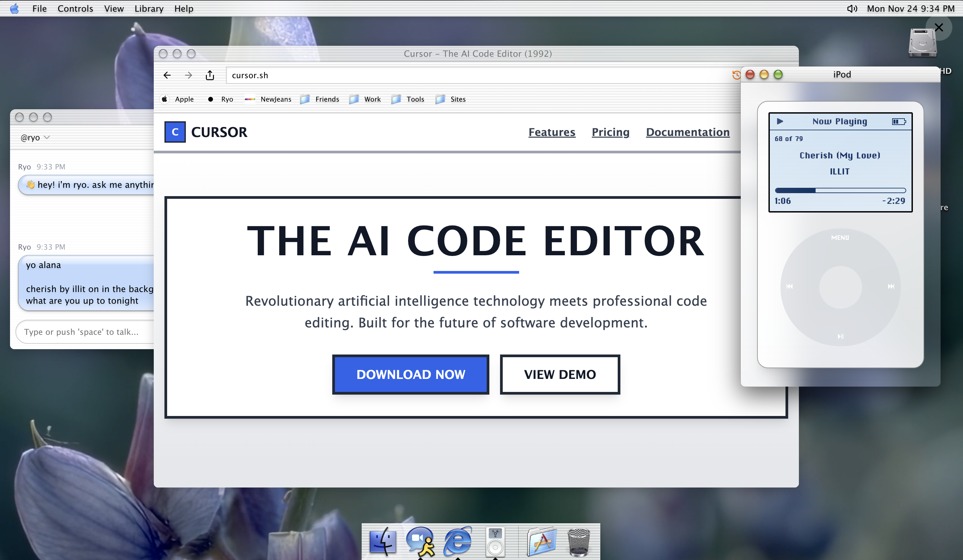This screenshot has height=560, width=963.
Task: Click the "yo alana" chat message bubble
Action: pyautogui.click(x=86, y=283)
